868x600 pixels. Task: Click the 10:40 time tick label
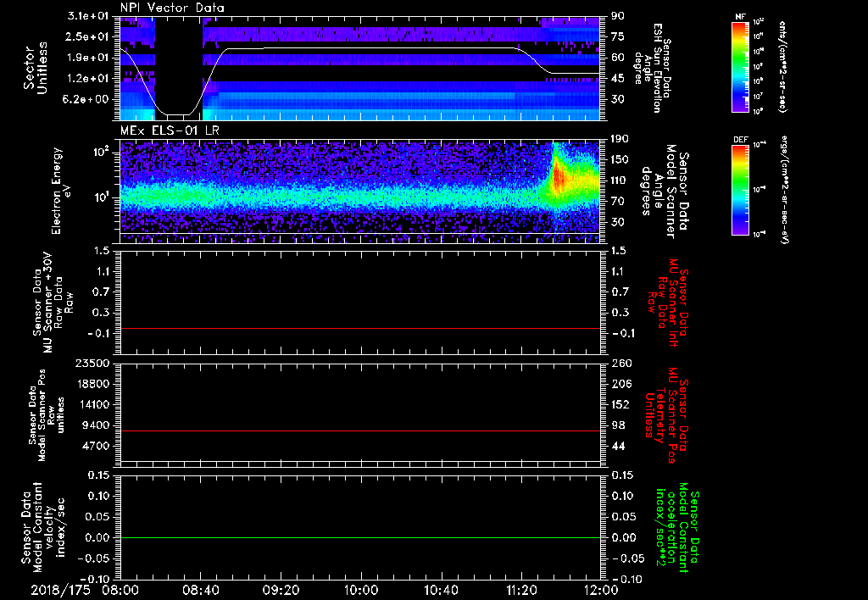click(441, 590)
